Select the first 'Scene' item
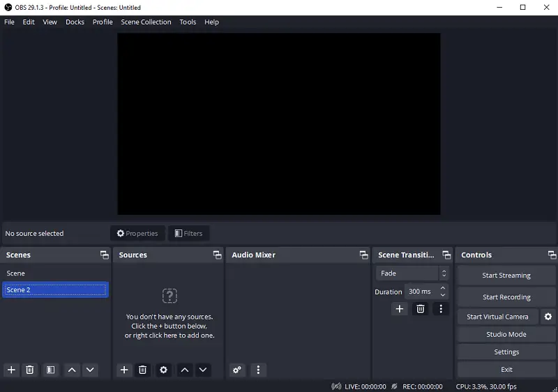This screenshot has height=392, width=558. click(x=55, y=273)
